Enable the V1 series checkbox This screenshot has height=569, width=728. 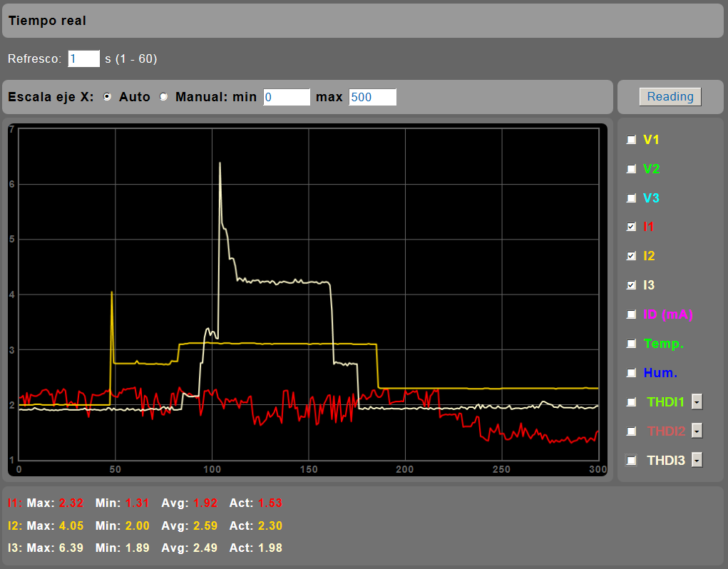click(x=631, y=140)
